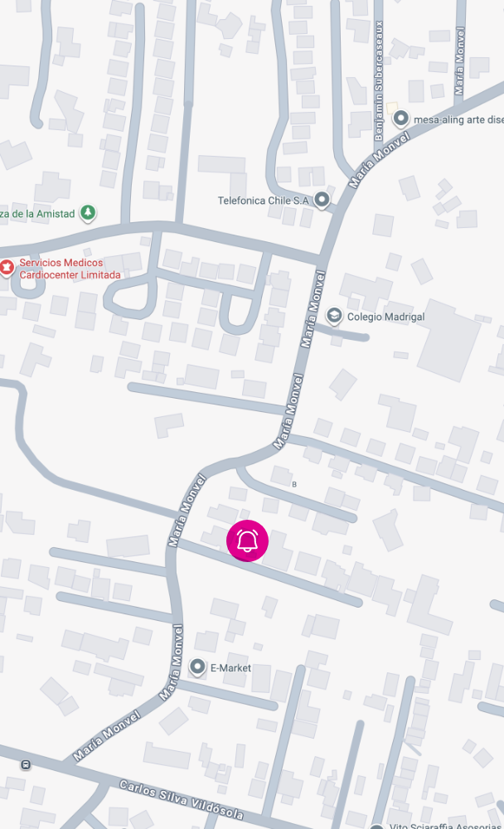Click the small yellow building near mesa-aling pin
The width and height of the screenshot is (504, 829).
pyautogui.click(x=392, y=108)
